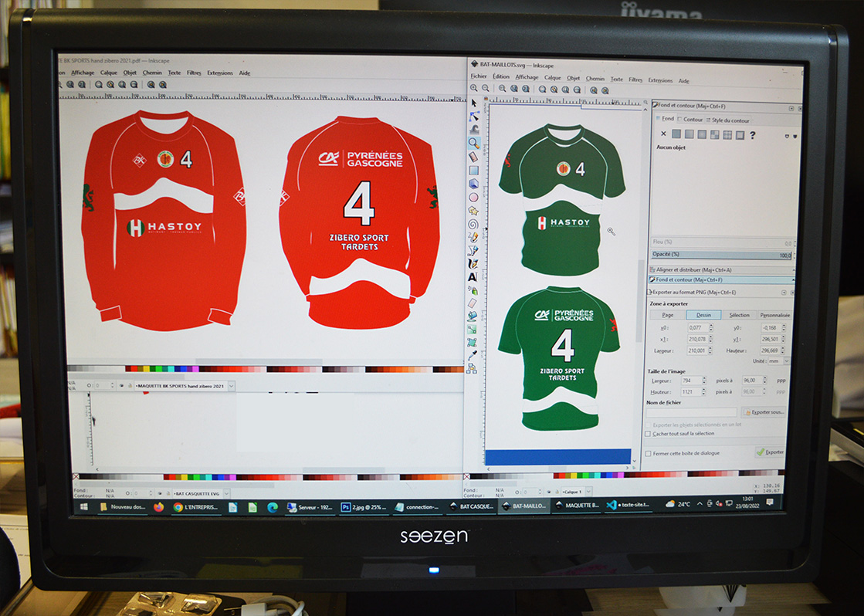The height and width of the screenshot is (616, 864).
Task: Check 'Fermer cette boîte de dialogue'
Action: [x=648, y=453]
